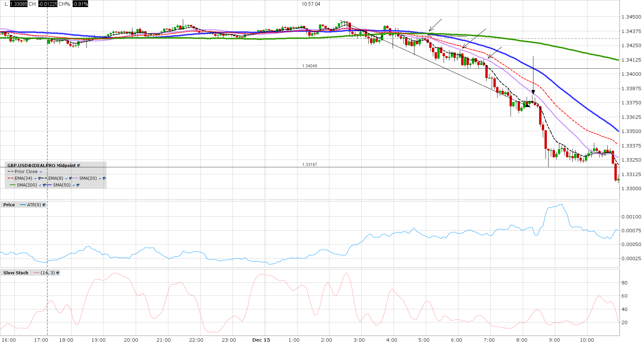
Task: Click the 1.33187 horizontal line label
Action: pyautogui.click(x=310, y=165)
